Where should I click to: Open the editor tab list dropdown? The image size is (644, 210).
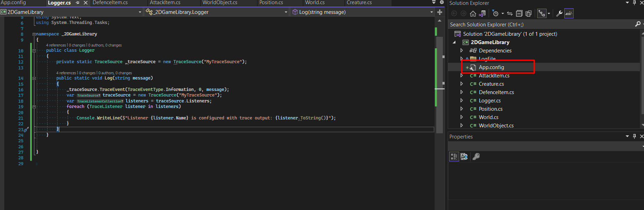(x=434, y=2)
